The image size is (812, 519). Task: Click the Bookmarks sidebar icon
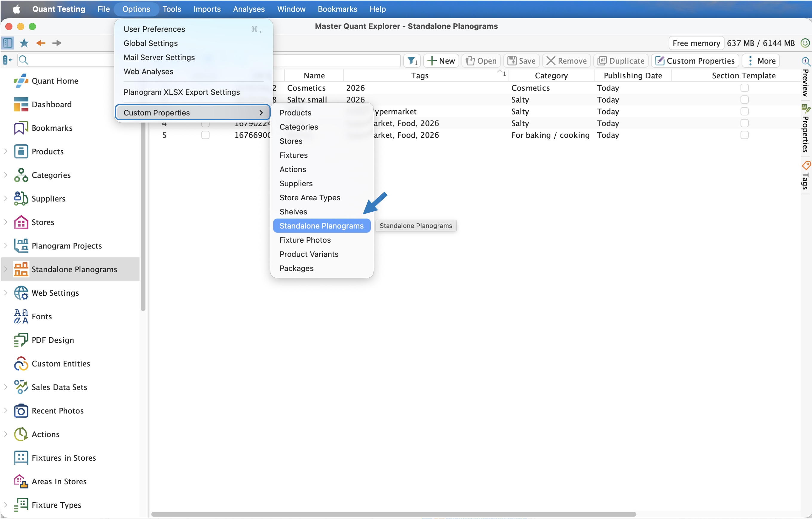(21, 128)
